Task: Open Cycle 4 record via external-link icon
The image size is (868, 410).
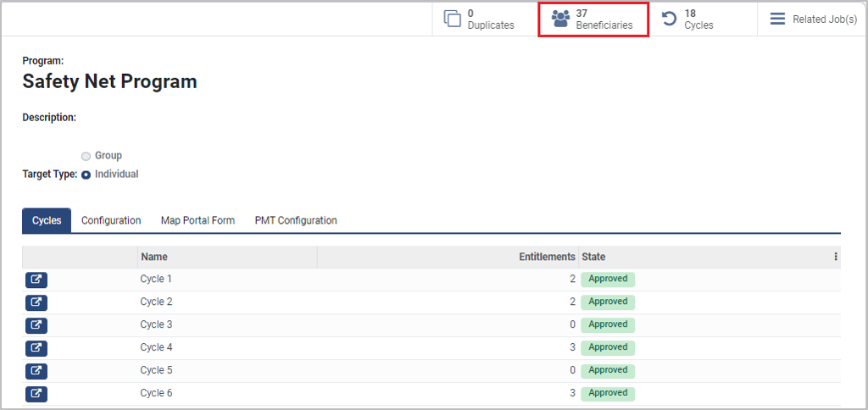Action: 36,348
